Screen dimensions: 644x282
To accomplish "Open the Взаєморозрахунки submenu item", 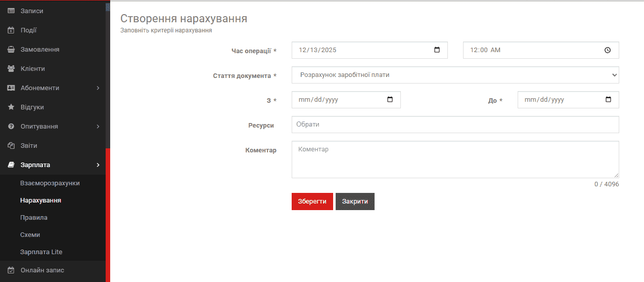I will click(x=50, y=183).
